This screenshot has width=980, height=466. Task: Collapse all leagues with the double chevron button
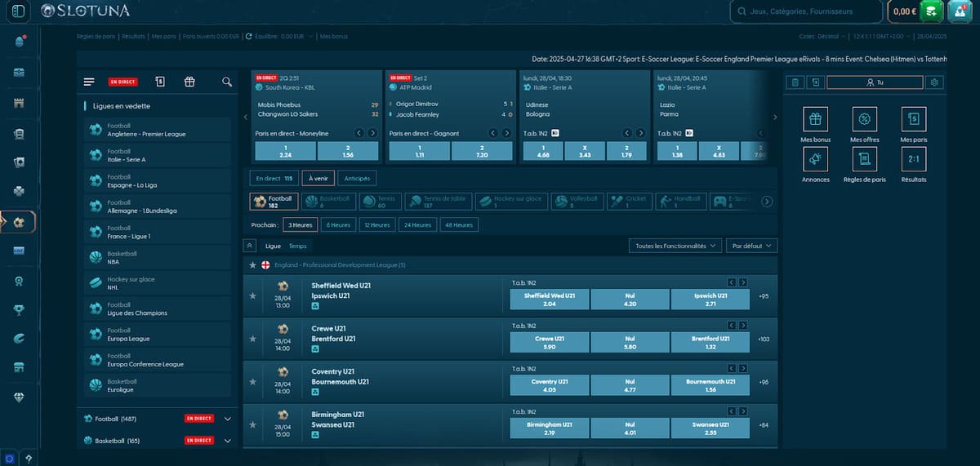pos(251,245)
